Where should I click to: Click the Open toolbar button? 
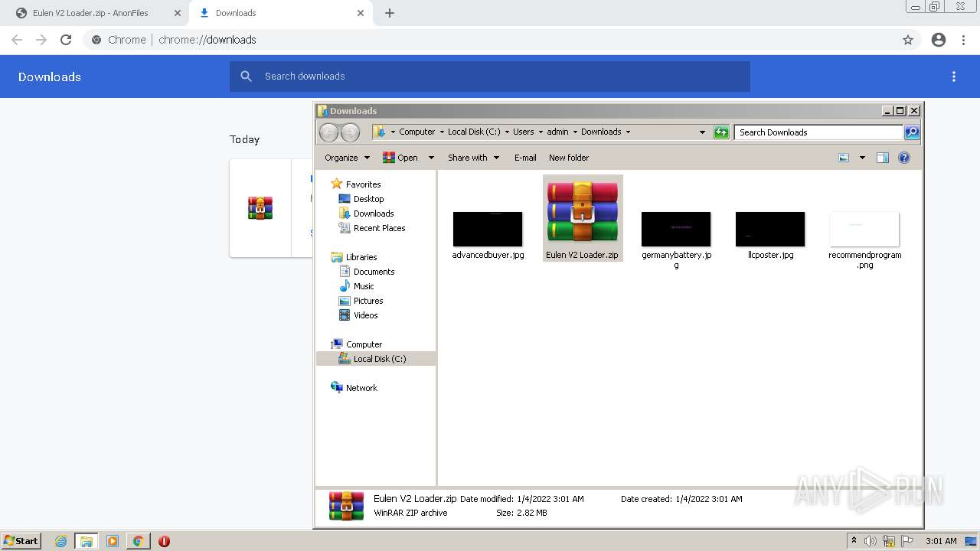401,158
